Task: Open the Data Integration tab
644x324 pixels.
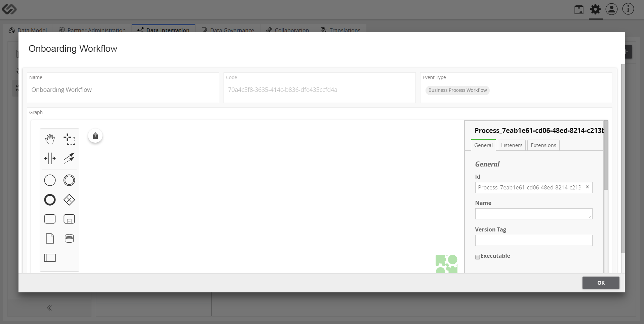Action: click(164, 29)
